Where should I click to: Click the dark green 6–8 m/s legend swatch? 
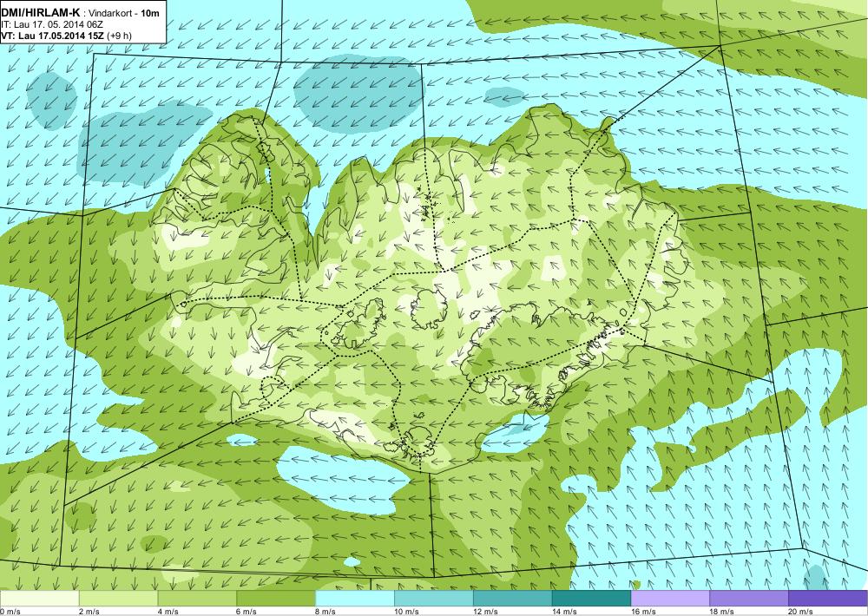[276, 599]
